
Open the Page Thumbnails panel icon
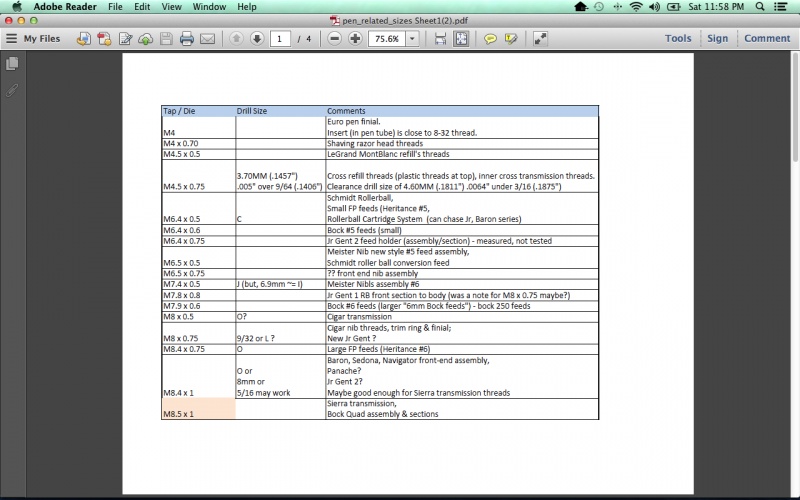point(12,64)
